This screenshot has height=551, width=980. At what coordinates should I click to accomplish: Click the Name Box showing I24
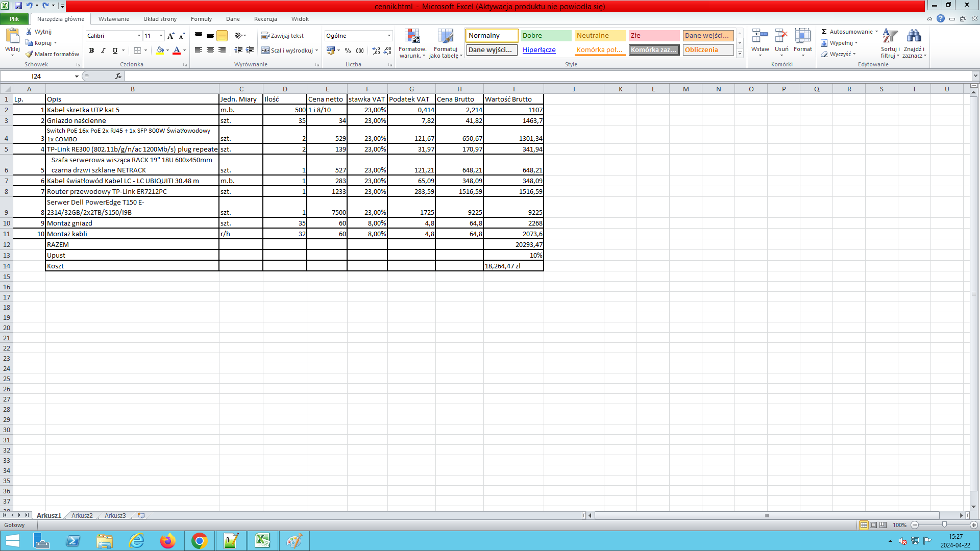[x=36, y=76]
